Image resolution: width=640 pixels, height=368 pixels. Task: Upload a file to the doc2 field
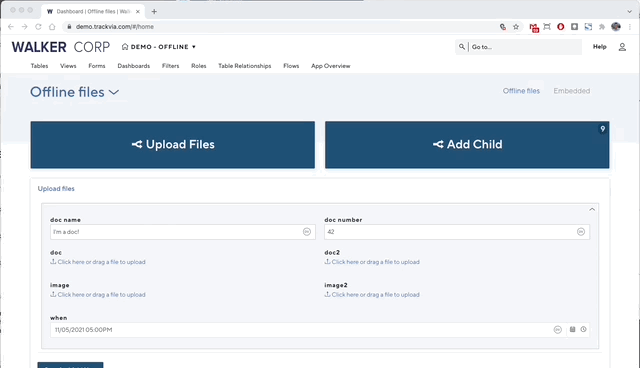[372, 262]
